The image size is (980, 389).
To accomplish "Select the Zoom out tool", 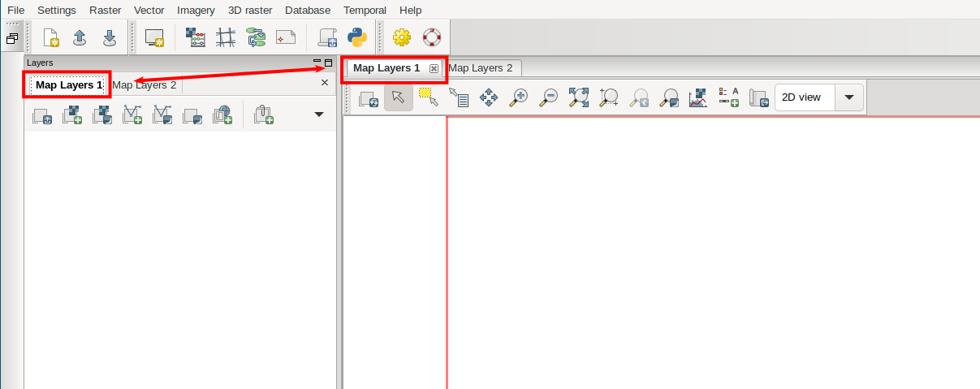I will 549,97.
